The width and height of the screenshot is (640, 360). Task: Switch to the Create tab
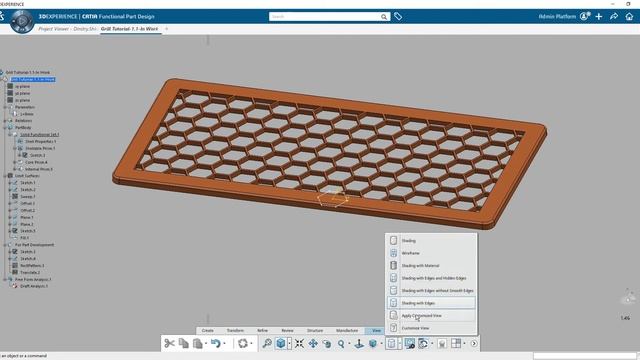coord(207,330)
